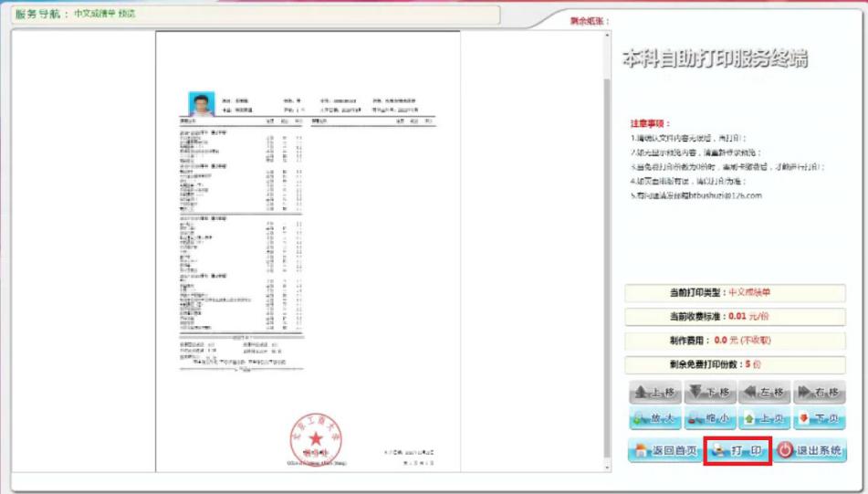Image resolution: width=868 pixels, height=494 pixels.
Task: Click the 制作费用 cost field
Action: tap(735, 341)
